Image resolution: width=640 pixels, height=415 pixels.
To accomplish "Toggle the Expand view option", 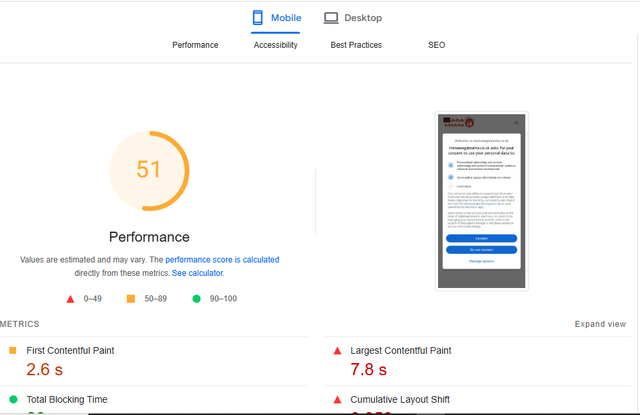I will [600, 324].
